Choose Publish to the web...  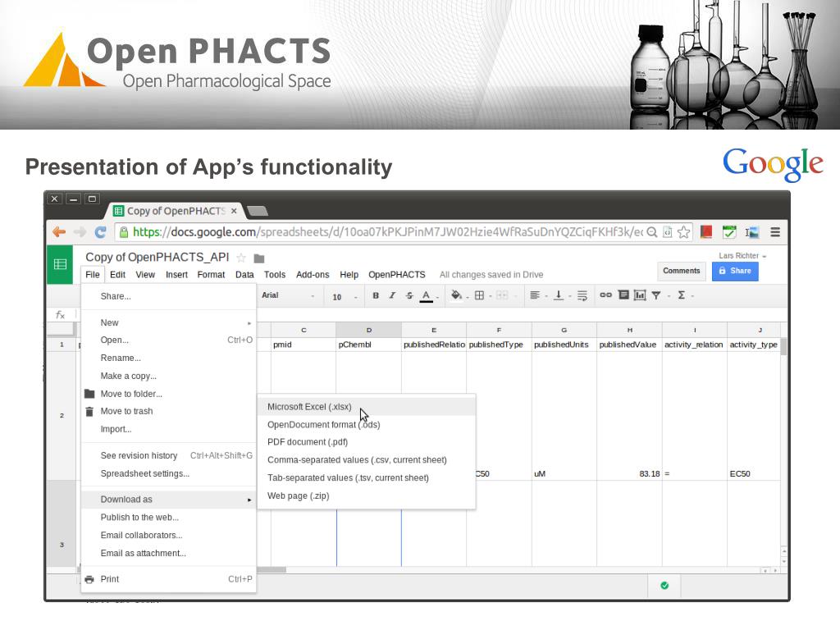point(169,517)
